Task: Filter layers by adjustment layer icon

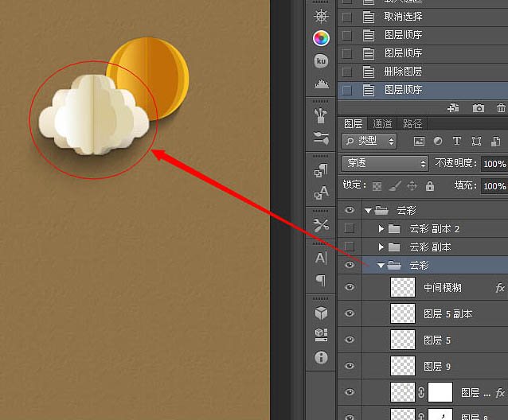Action: [x=438, y=141]
